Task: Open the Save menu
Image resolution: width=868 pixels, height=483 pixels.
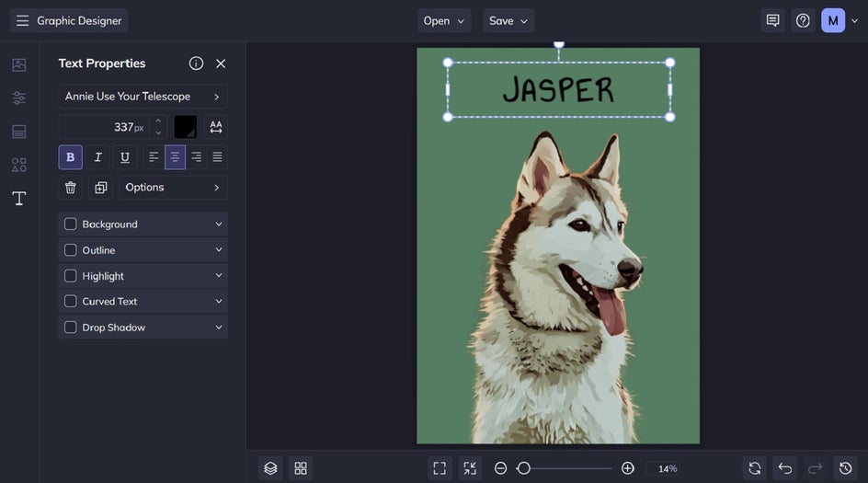Action: click(x=508, y=20)
